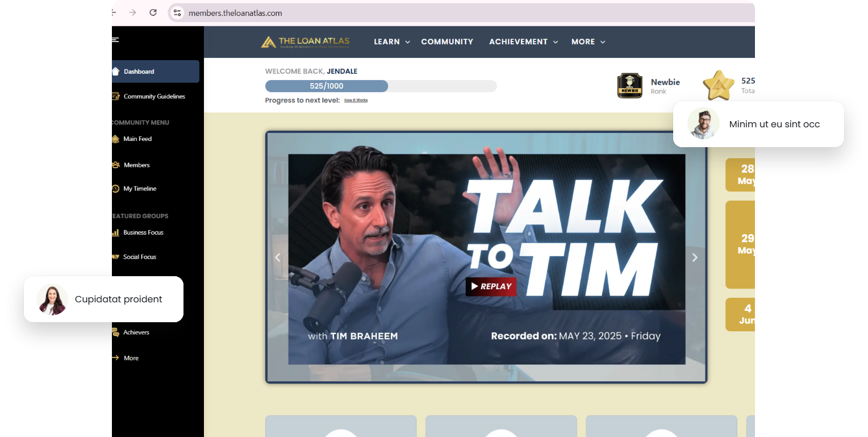This screenshot has width=868, height=437.
Task: Click 'COMMUNITY MENU' sidebar heading
Action: tap(140, 123)
